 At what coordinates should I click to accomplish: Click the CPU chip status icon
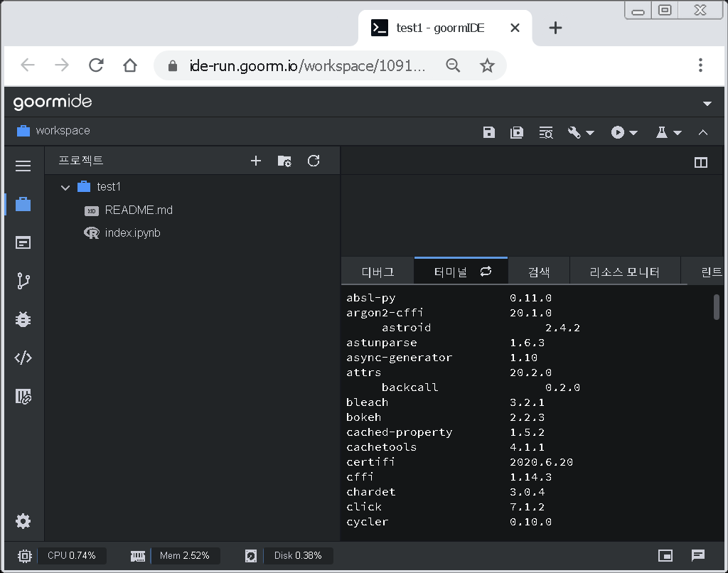point(25,556)
